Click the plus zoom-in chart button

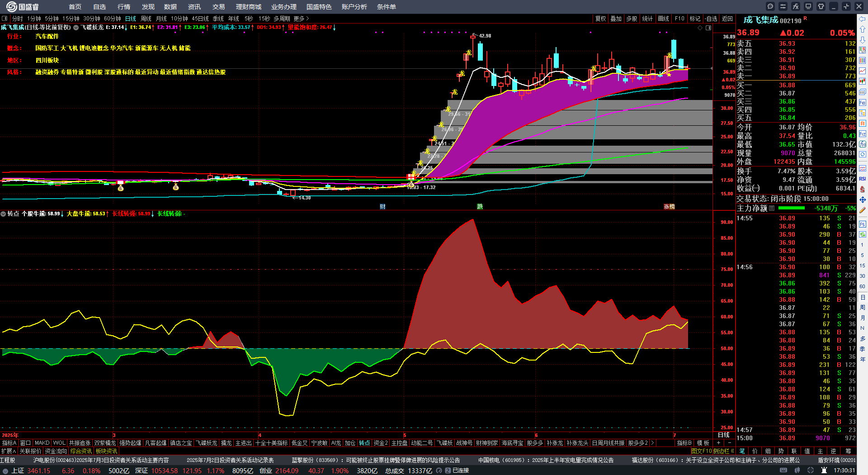pos(718,443)
